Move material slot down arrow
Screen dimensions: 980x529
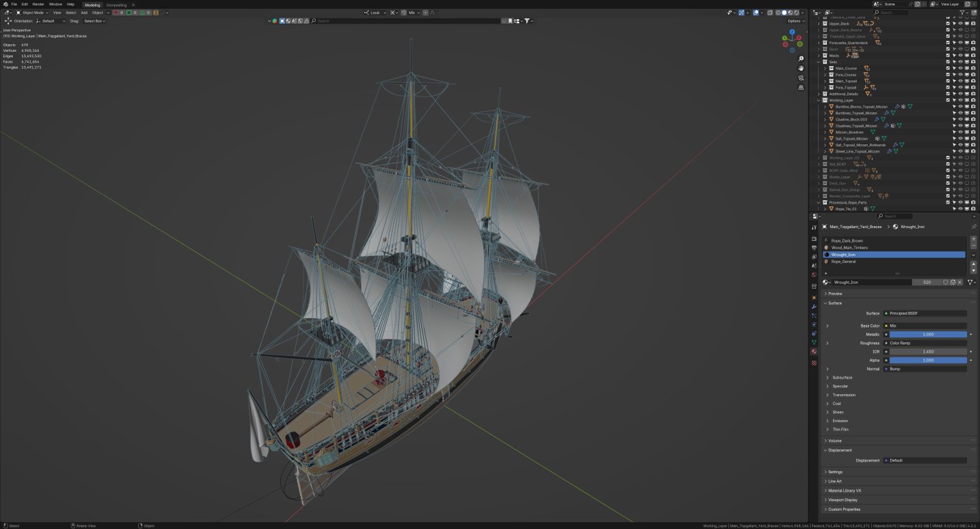[x=973, y=271]
